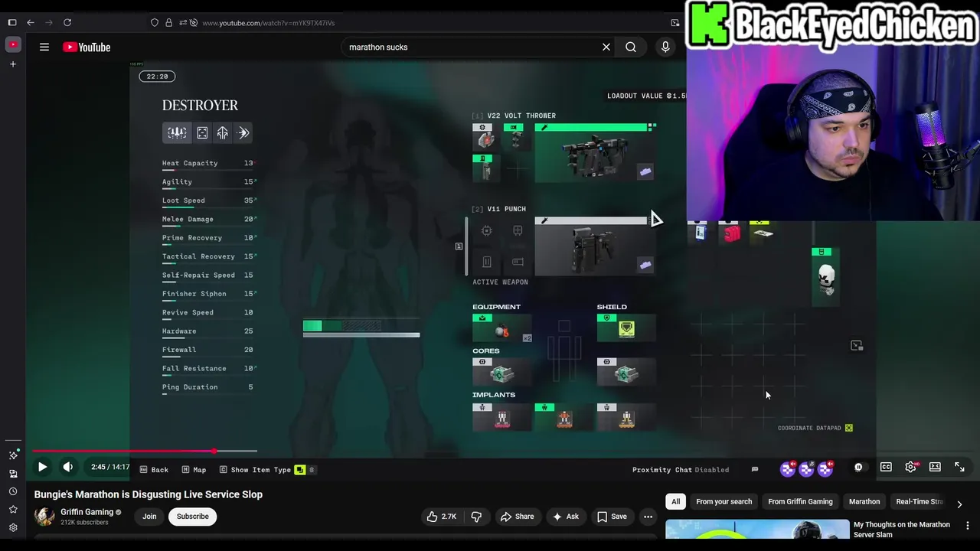Toggle the autoplay switch

point(858,467)
